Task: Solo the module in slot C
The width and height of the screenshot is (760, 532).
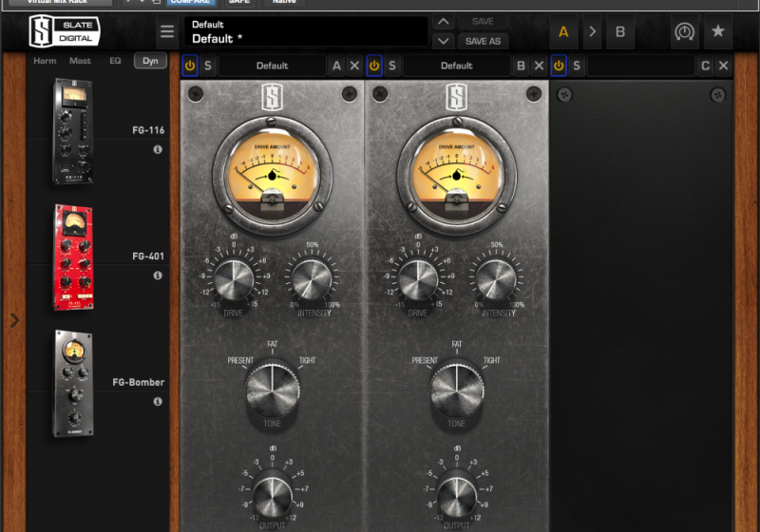Action: (x=577, y=66)
